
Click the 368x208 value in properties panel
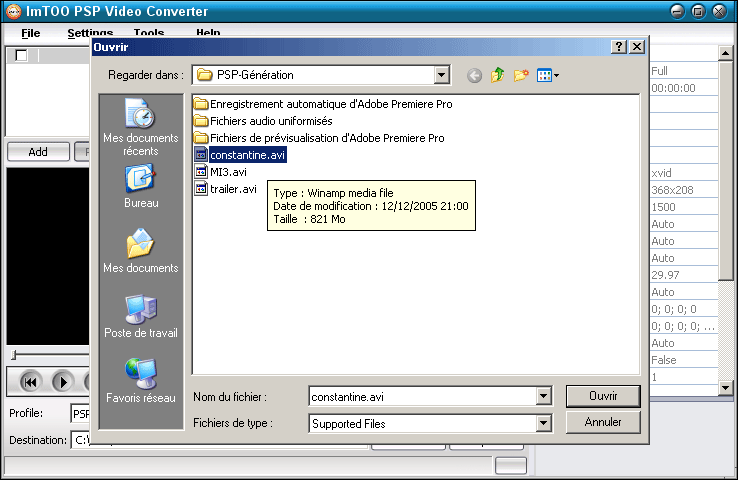tap(672, 190)
